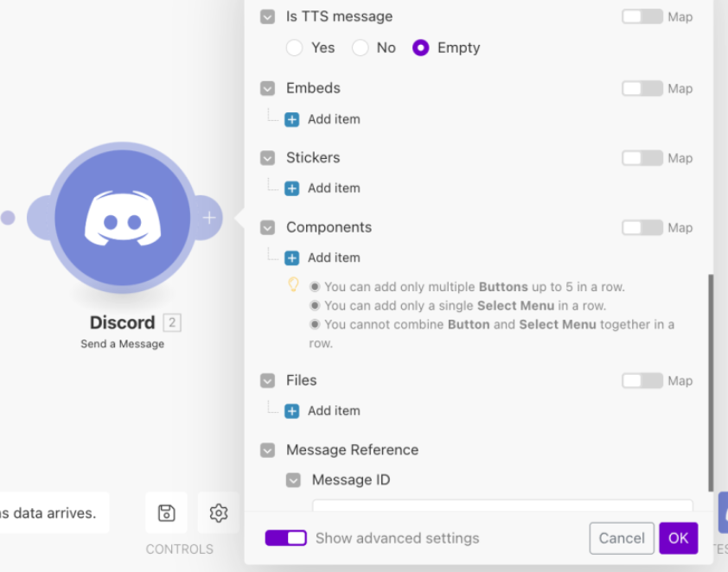
Task: Add another module after the Discord module
Action: [209, 218]
